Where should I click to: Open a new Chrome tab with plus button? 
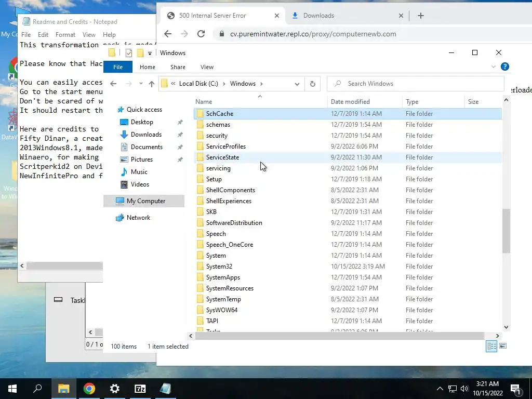click(421, 16)
